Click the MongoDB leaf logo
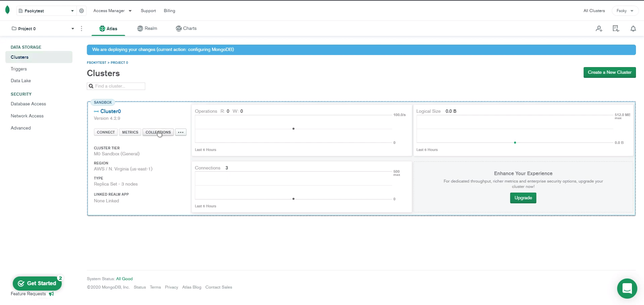Screen dimensions: 644x305 [x=7, y=10]
